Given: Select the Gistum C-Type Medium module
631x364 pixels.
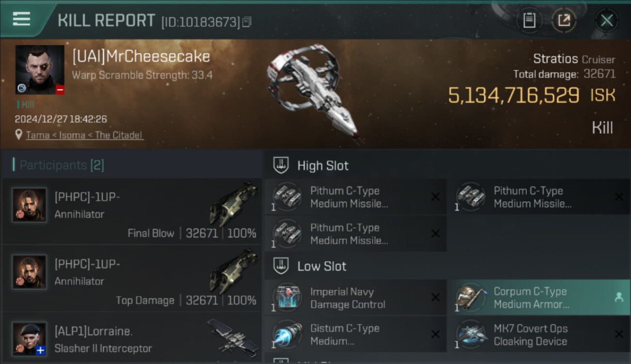Looking at the screenshot, I should coord(355,335).
